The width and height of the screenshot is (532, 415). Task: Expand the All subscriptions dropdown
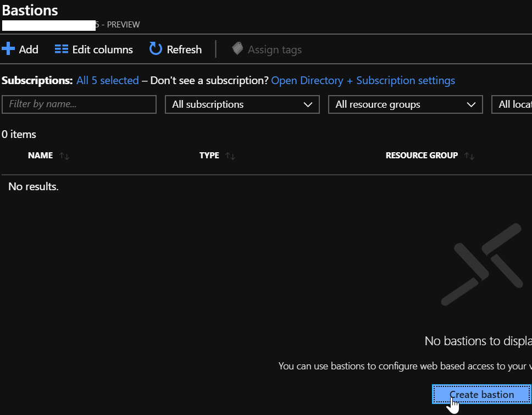pos(242,104)
